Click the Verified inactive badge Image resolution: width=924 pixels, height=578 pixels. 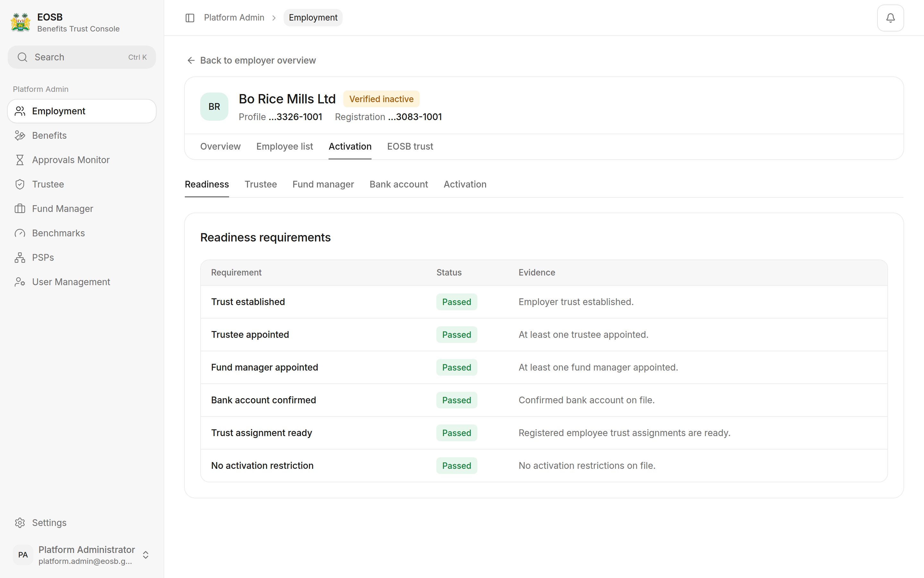click(381, 99)
